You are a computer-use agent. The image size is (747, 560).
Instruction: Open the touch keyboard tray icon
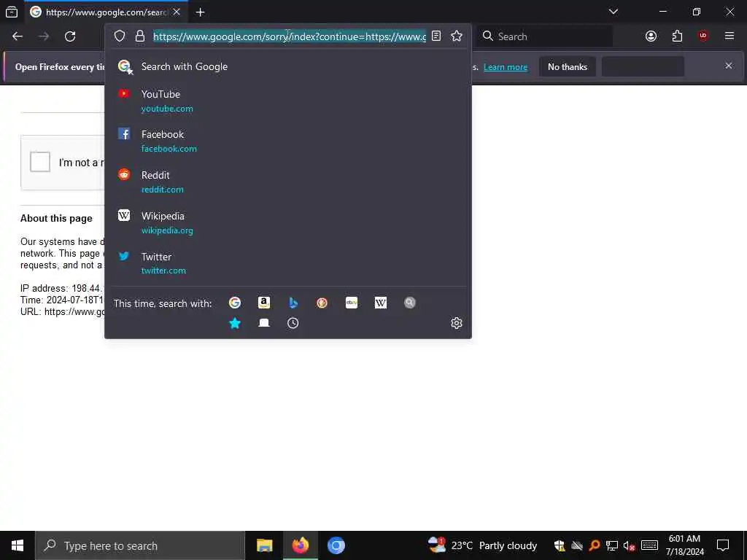click(649, 545)
